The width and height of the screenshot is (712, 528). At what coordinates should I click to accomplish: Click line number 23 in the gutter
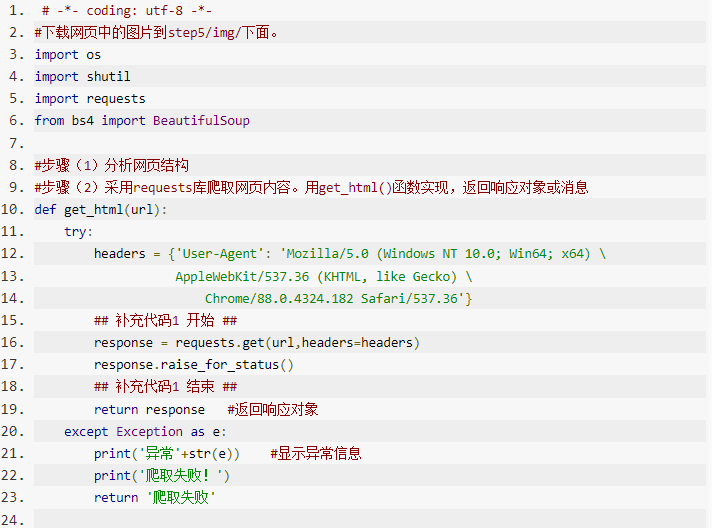[12, 497]
